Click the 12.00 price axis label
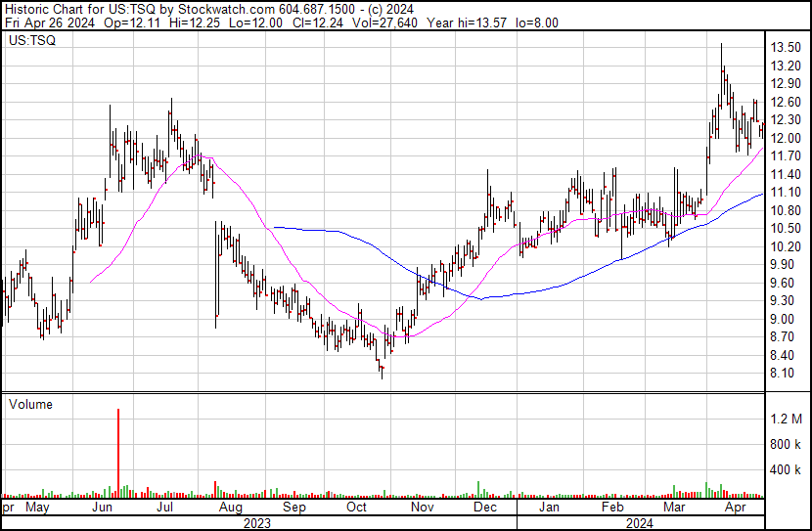812x531 pixels. coord(786,139)
